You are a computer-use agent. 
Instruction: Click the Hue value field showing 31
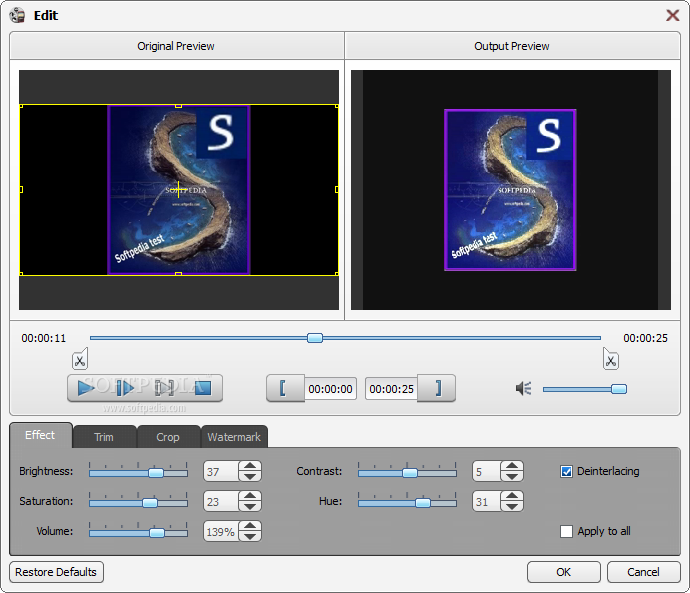pyautogui.click(x=487, y=501)
